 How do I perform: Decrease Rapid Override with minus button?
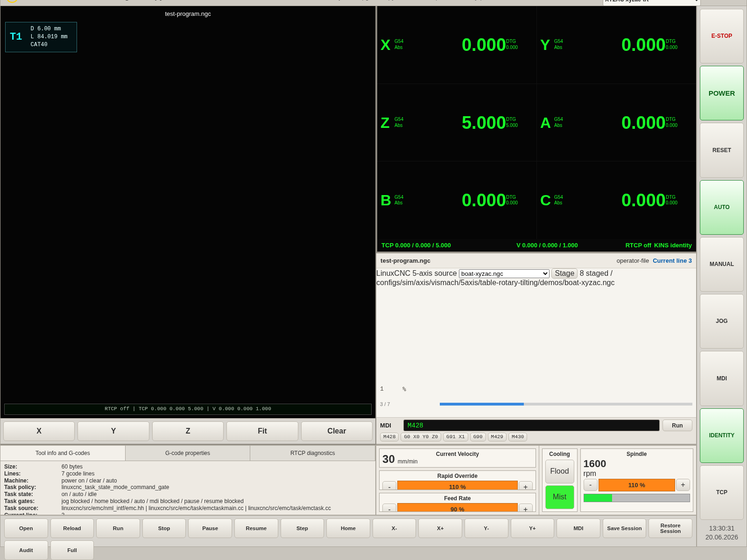tap(389, 486)
